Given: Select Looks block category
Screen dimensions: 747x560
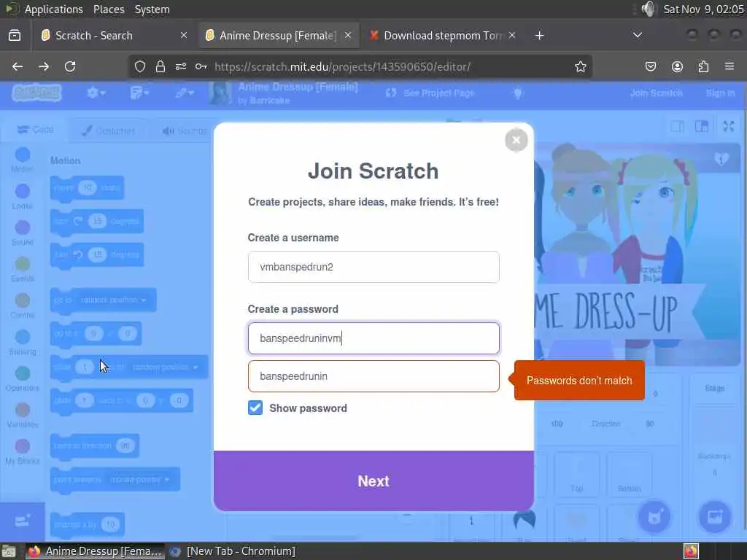Looking at the screenshot, I should click(23, 197).
